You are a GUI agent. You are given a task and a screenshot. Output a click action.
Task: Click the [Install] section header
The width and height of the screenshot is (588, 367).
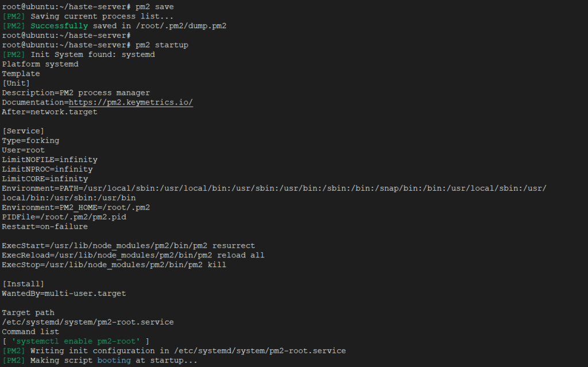click(x=23, y=284)
